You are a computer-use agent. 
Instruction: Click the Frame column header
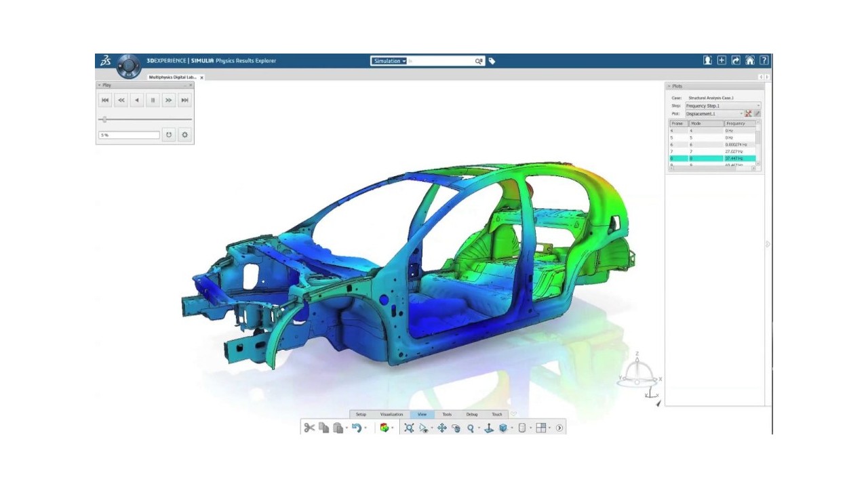[x=678, y=123]
